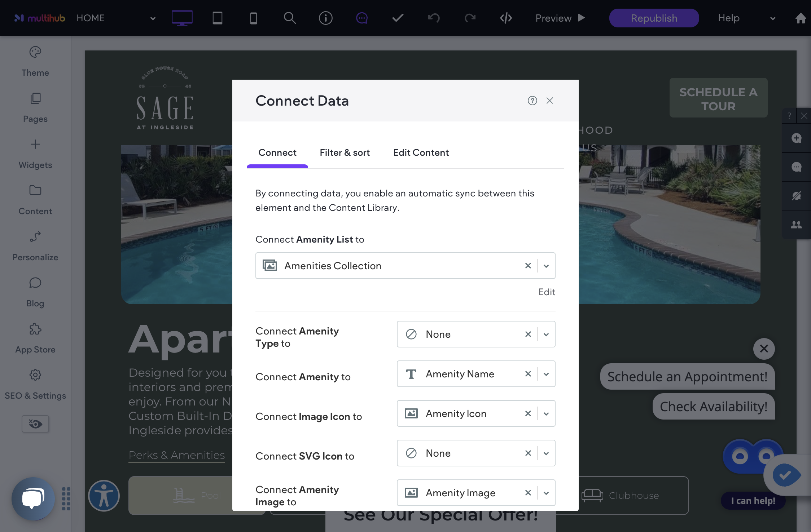
Task: Switch to Edit Content tab
Action: coord(421,152)
